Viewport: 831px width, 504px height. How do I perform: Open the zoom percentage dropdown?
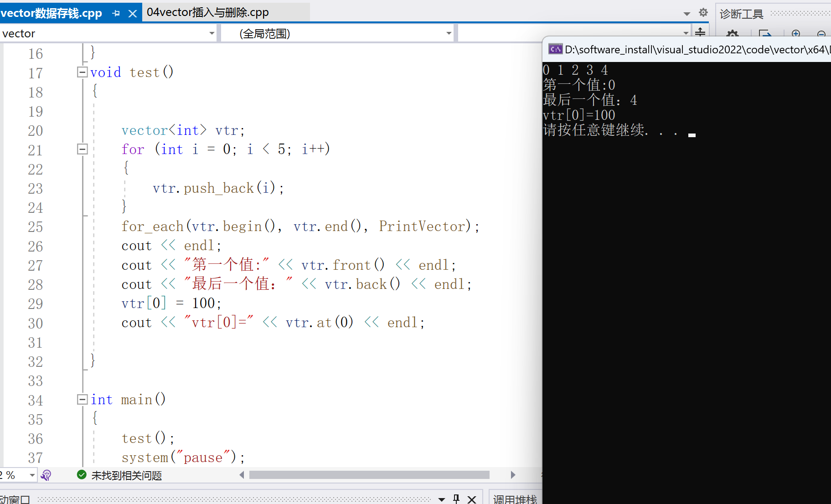(32, 475)
